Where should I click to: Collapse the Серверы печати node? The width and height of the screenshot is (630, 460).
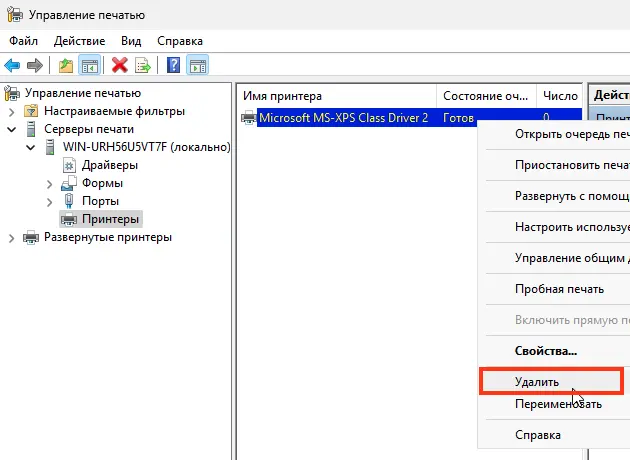coord(12,129)
